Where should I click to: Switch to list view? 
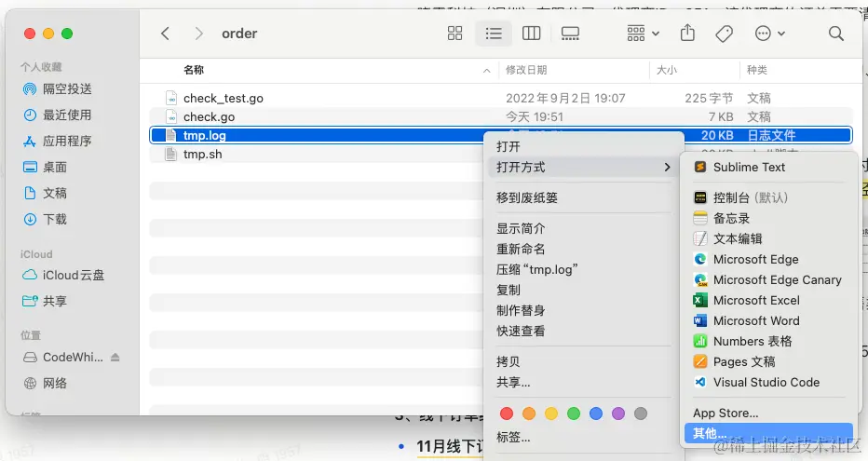click(x=494, y=34)
